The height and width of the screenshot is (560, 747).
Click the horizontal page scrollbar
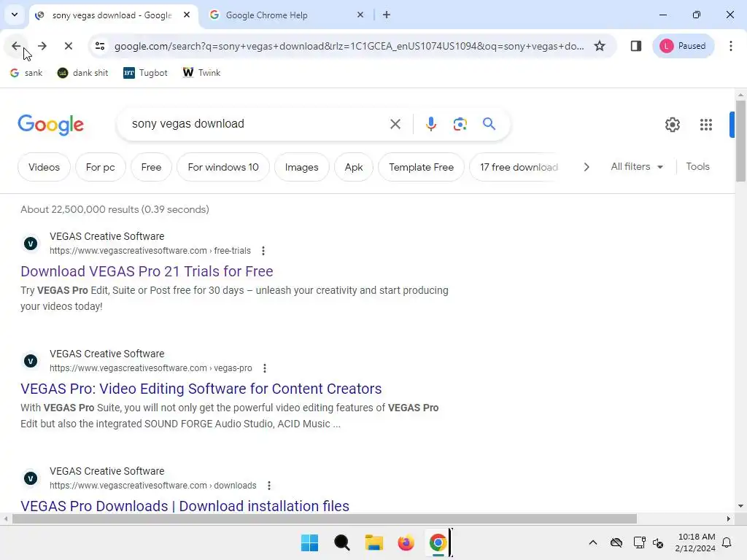(325, 518)
